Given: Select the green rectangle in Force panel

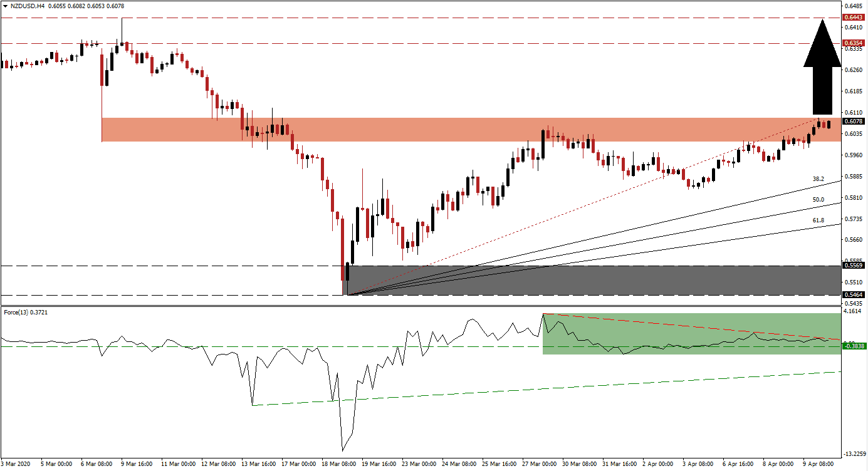Looking at the screenshot, I should pos(689,333).
